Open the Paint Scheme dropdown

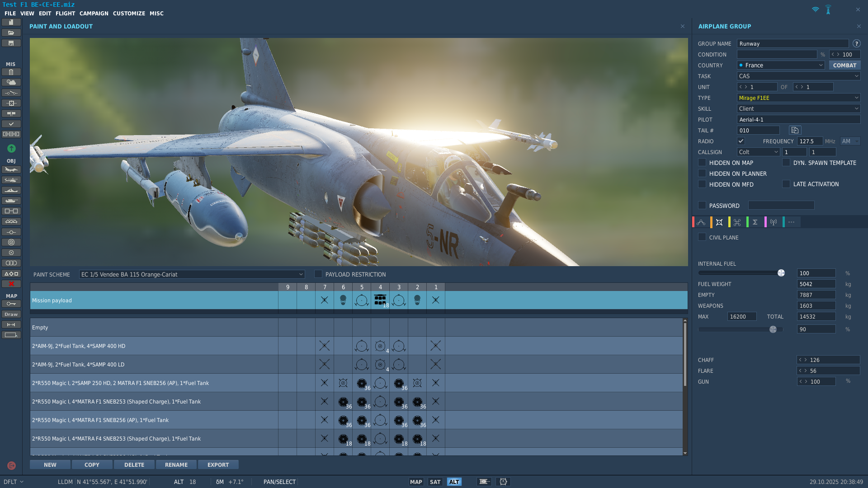coord(192,275)
